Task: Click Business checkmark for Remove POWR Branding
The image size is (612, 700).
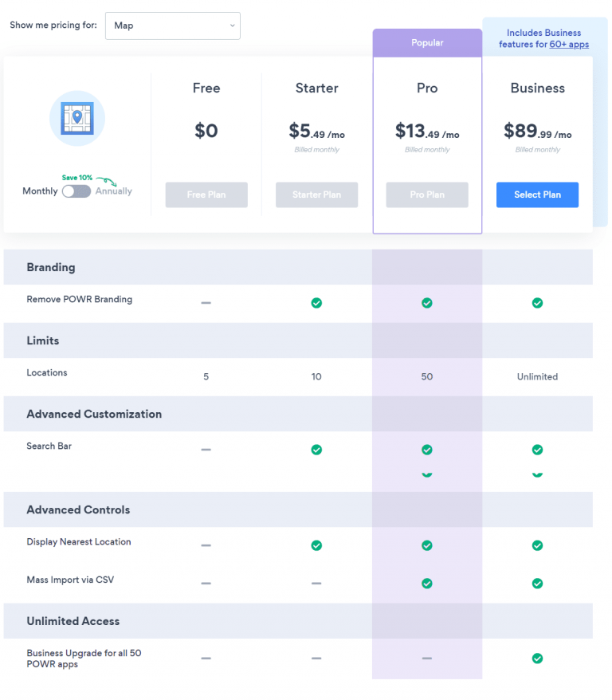Action: click(537, 303)
